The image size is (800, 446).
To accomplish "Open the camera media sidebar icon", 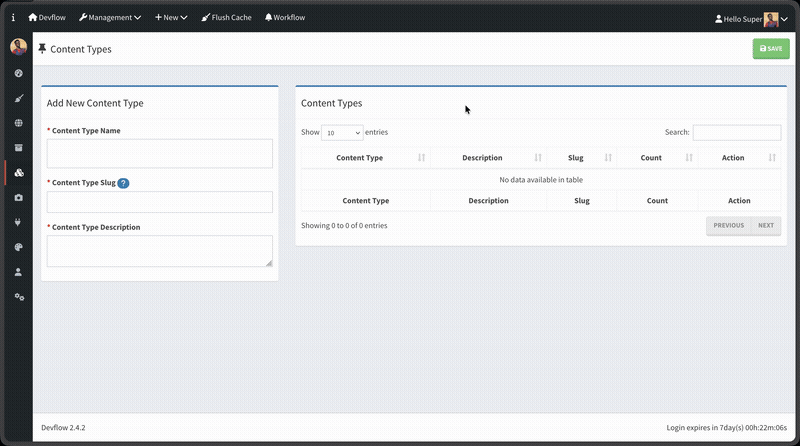I will click(x=18, y=197).
